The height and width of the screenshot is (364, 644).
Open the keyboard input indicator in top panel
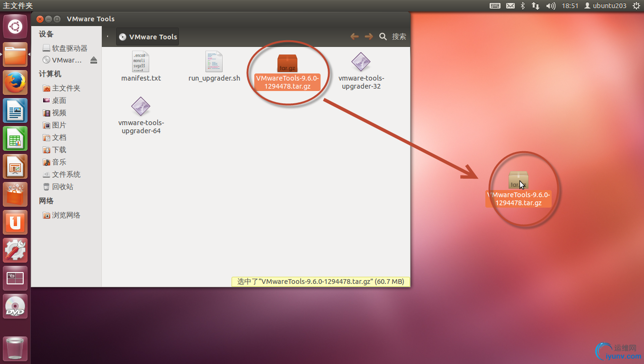tap(495, 6)
